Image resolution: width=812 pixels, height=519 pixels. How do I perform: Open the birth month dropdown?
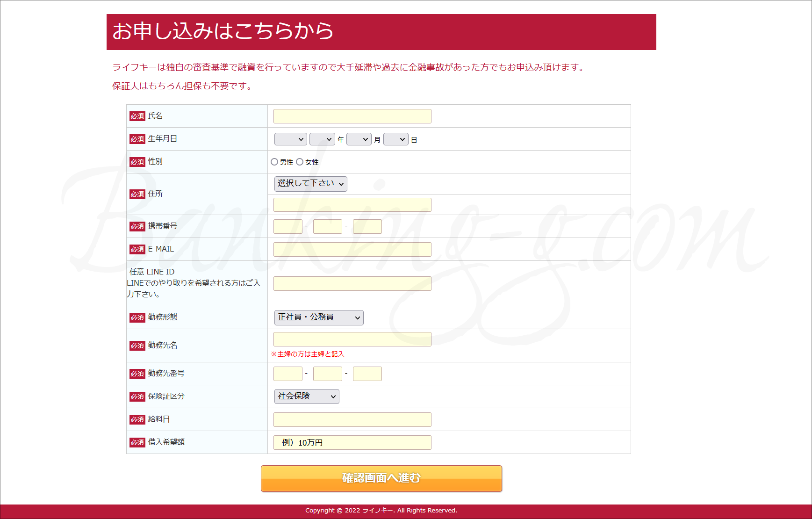click(359, 139)
